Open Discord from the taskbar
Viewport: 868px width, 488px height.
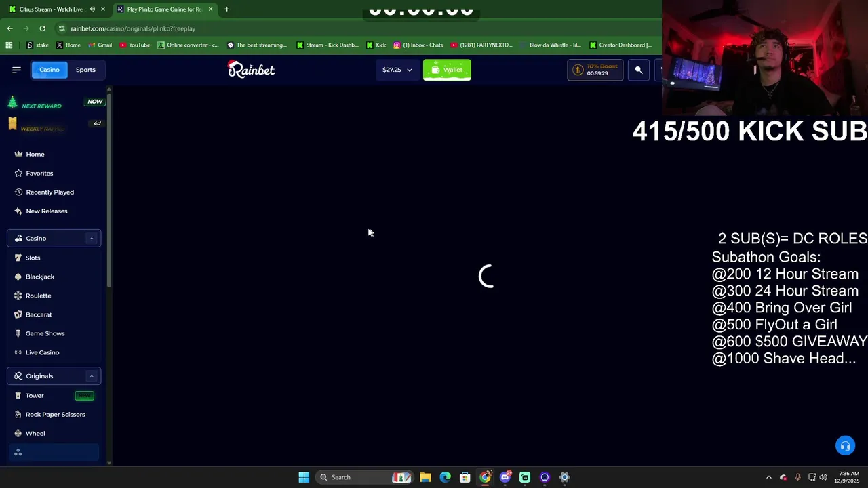[505, 477]
